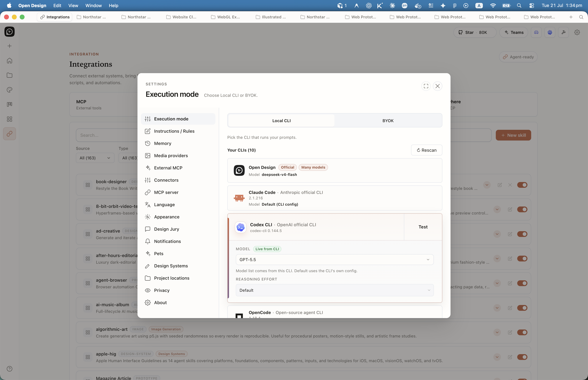Select the Claude Code CLI card
This screenshot has height=380, width=588.
[x=335, y=198]
